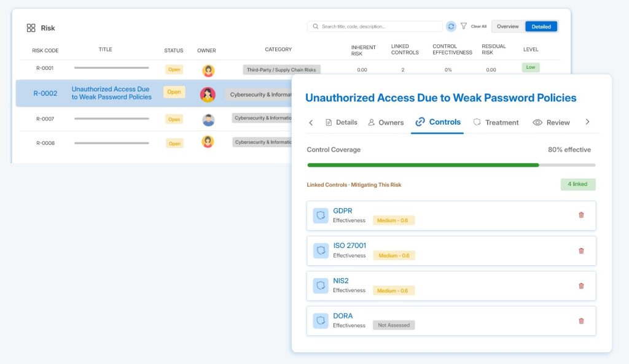Screen dimensions: 629x364
Task: Sort by CONTROL EFFECTIVENESS column header
Action: click(452, 49)
